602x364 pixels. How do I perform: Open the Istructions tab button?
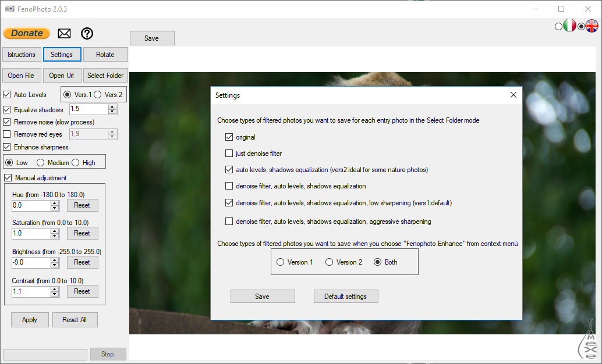point(22,55)
